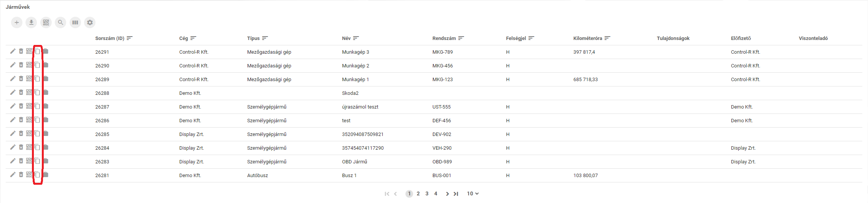868x203 pixels.
Task: Click the download export icon in toolbar
Action: click(31, 22)
